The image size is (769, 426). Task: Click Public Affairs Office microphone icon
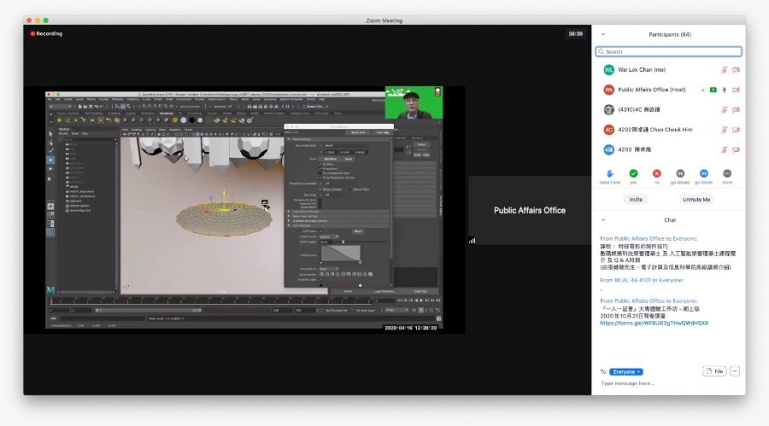724,90
